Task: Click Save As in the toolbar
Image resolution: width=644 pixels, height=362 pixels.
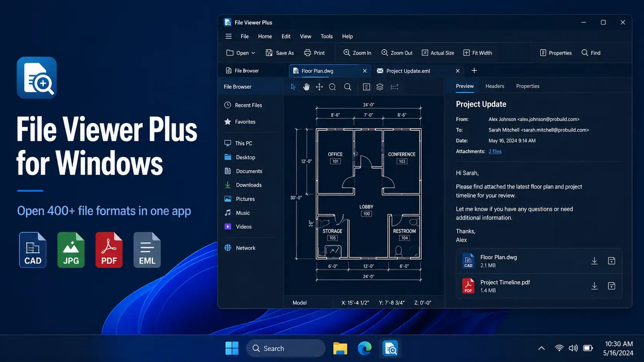Action: 280,53
